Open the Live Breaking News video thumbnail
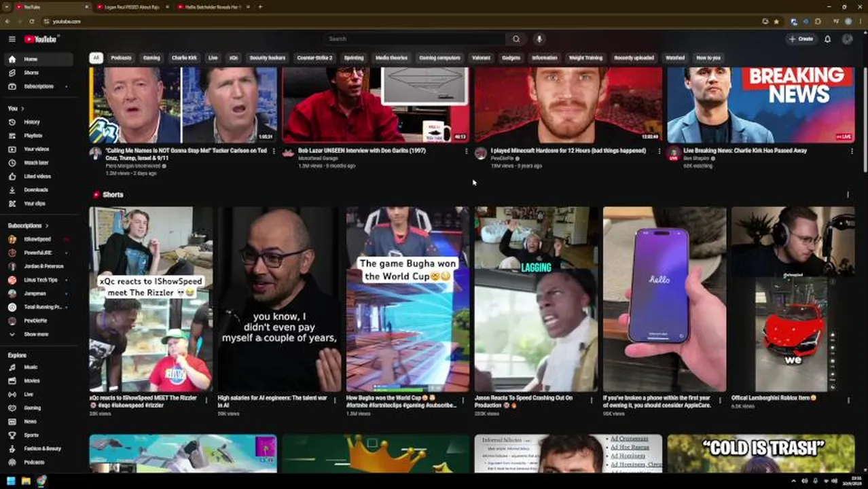The image size is (868, 489). coord(761,105)
